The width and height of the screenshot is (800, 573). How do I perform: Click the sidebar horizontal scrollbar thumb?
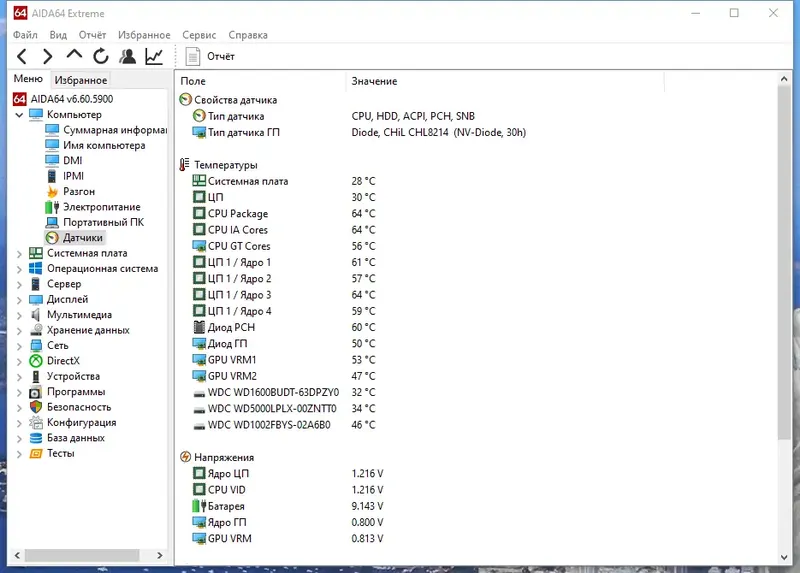(x=82, y=555)
